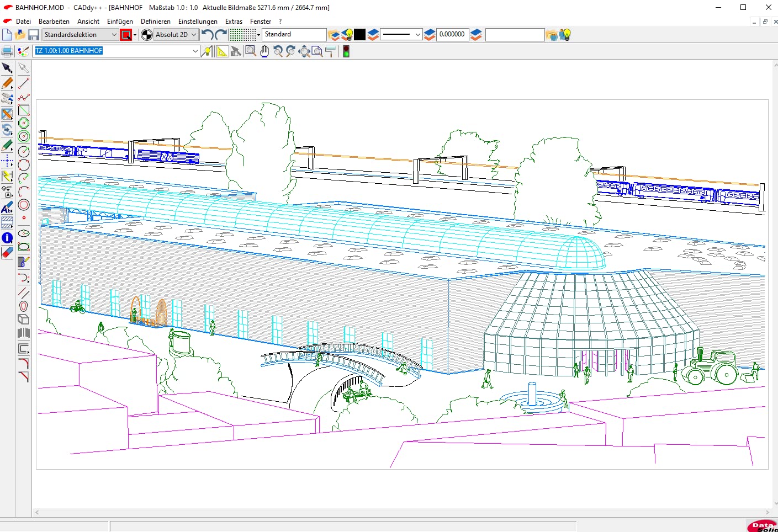
Task: Click the blue info circle icon
Action: [7, 238]
